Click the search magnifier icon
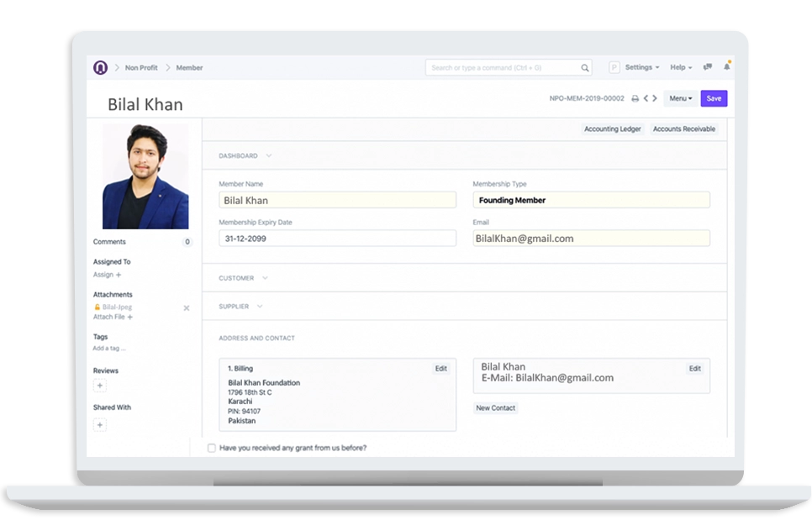This screenshot has width=812, height=520. [585, 68]
